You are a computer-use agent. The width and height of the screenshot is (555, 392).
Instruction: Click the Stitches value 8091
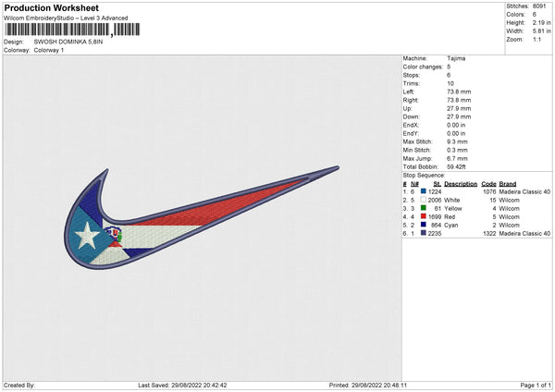click(x=539, y=6)
